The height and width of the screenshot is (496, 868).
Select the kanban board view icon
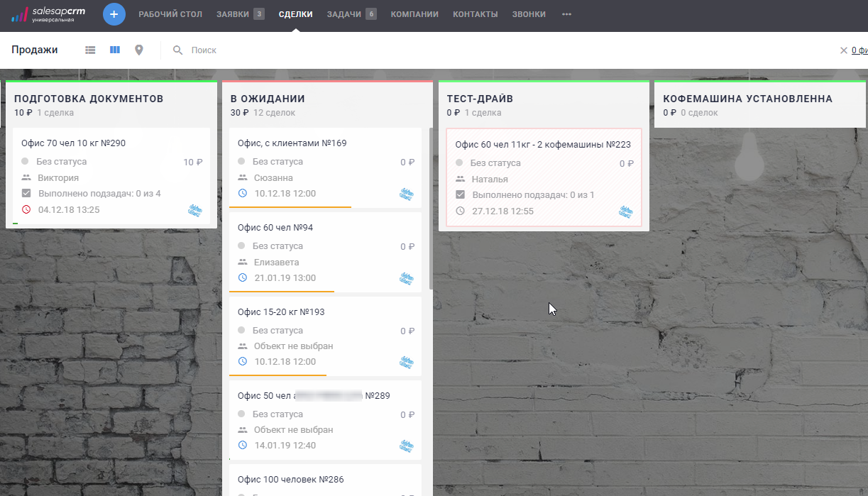tap(115, 50)
